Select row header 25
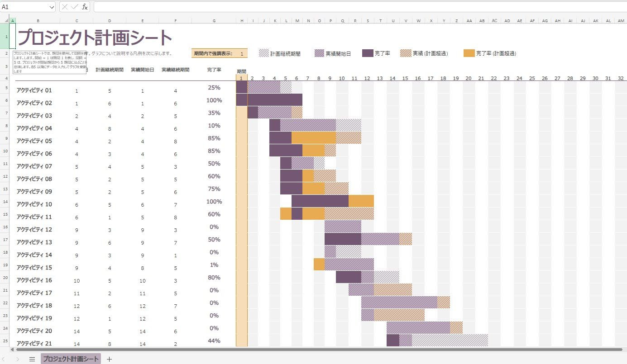This screenshot has width=627, height=364. [5, 340]
